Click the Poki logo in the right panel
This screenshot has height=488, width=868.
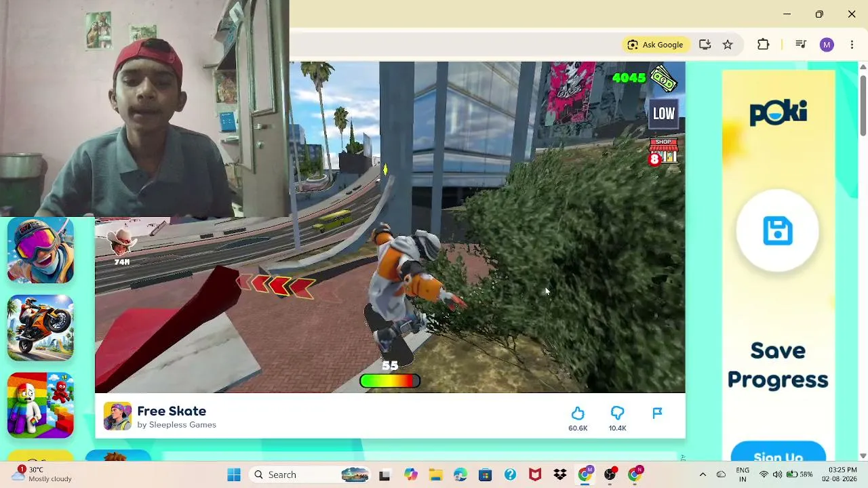click(x=778, y=113)
